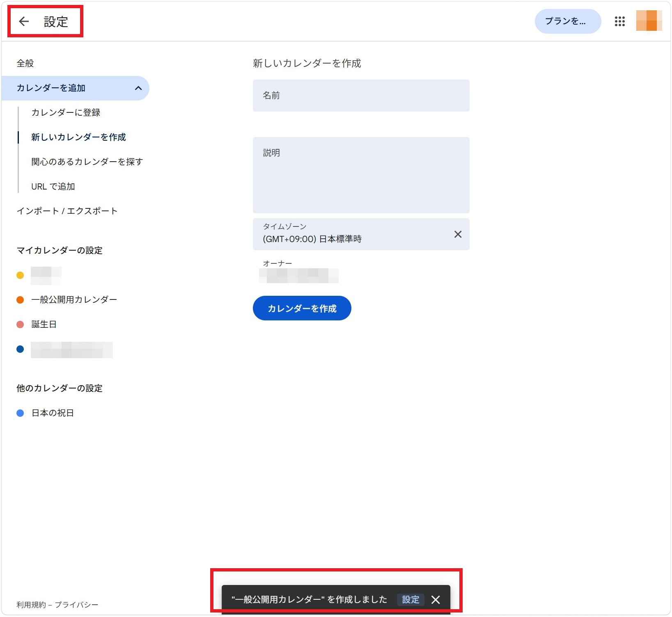Dismiss the calendar created notification

click(436, 600)
